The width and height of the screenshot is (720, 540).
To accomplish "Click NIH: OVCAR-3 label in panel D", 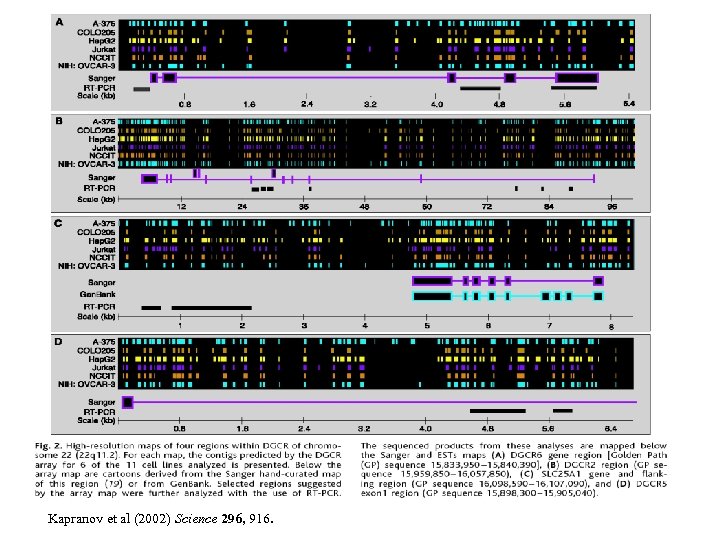I will (x=87, y=384).
